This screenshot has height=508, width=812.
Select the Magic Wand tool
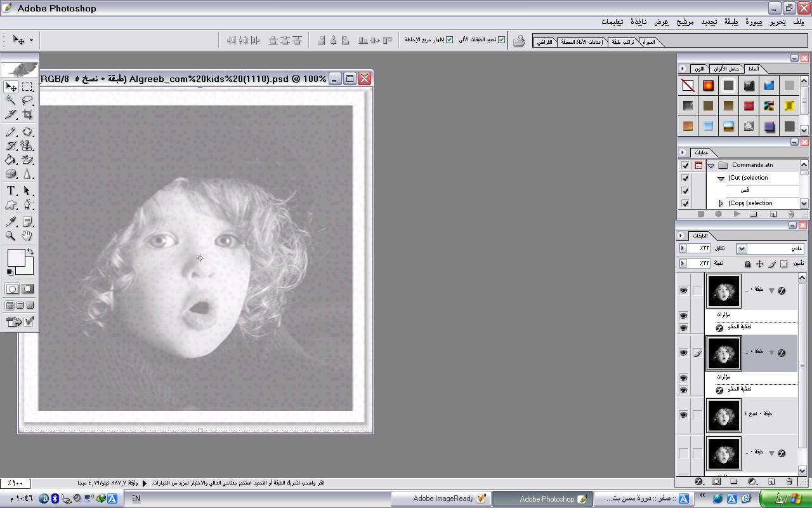tap(11, 100)
